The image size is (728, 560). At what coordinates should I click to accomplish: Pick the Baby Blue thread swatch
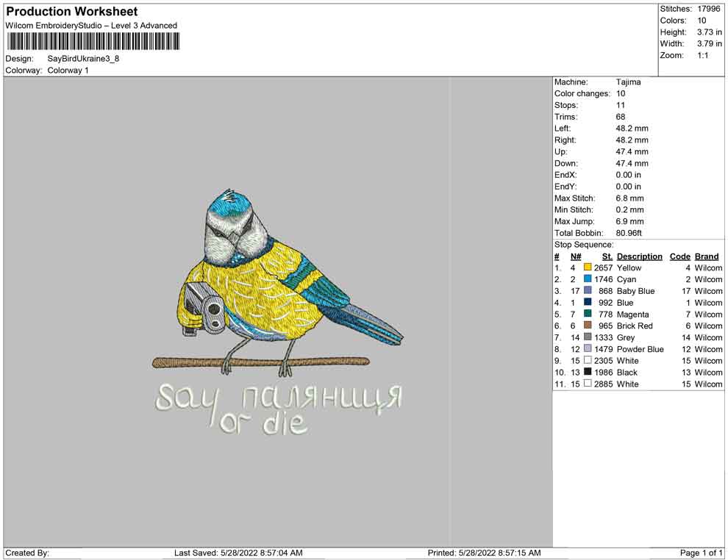pos(588,291)
